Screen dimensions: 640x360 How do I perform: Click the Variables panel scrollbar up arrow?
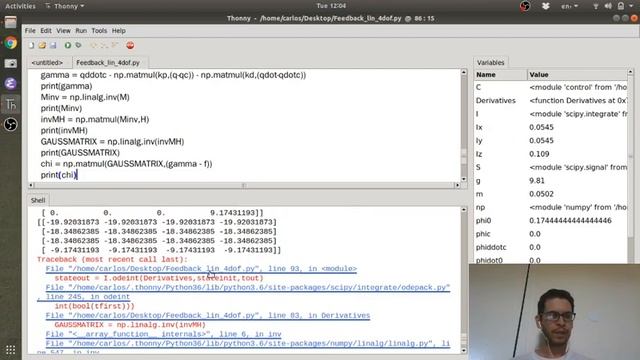[631, 72]
